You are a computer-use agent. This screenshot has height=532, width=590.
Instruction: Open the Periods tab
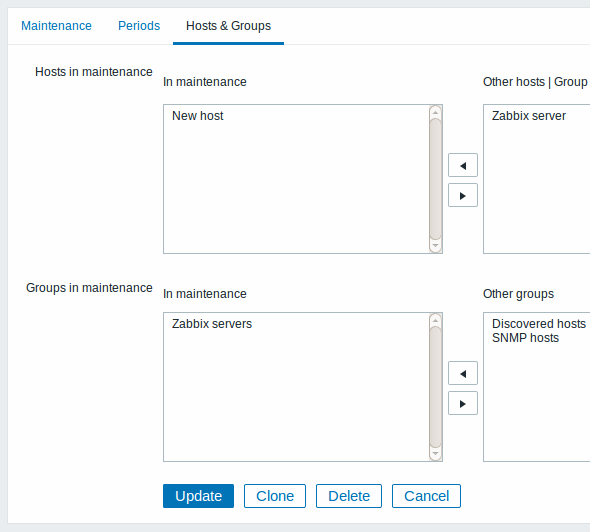click(x=139, y=26)
